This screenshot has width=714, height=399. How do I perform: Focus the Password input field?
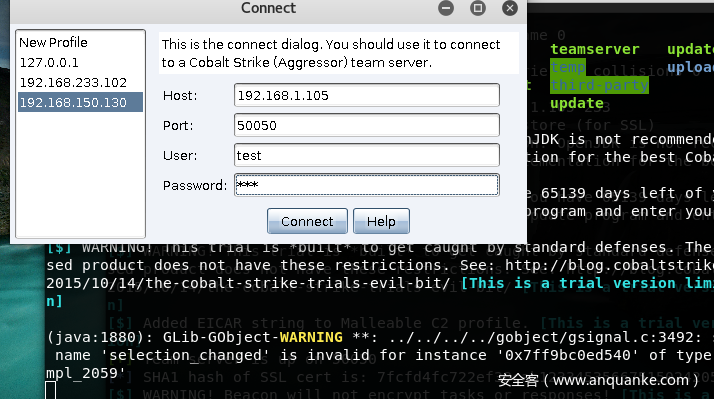tap(367, 185)
